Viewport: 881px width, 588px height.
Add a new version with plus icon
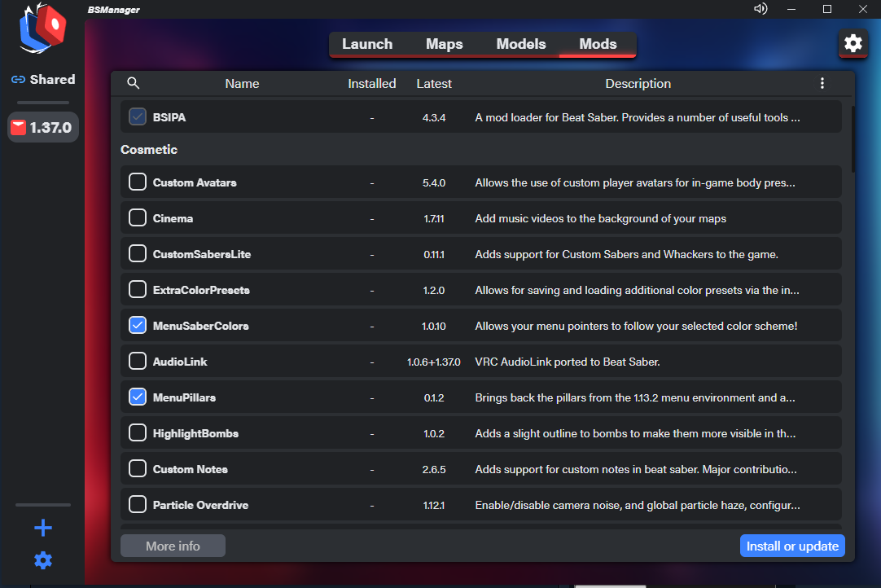(43, 528)
